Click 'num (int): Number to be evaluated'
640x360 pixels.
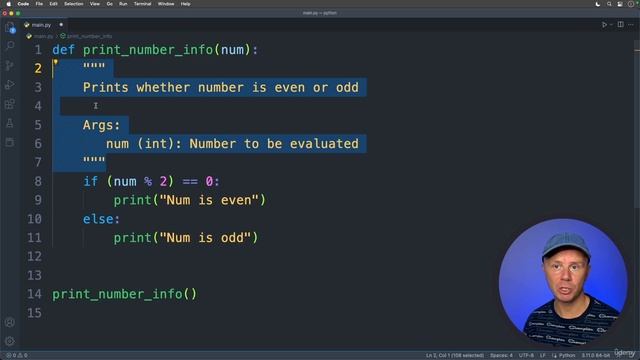tap(232, 144)
